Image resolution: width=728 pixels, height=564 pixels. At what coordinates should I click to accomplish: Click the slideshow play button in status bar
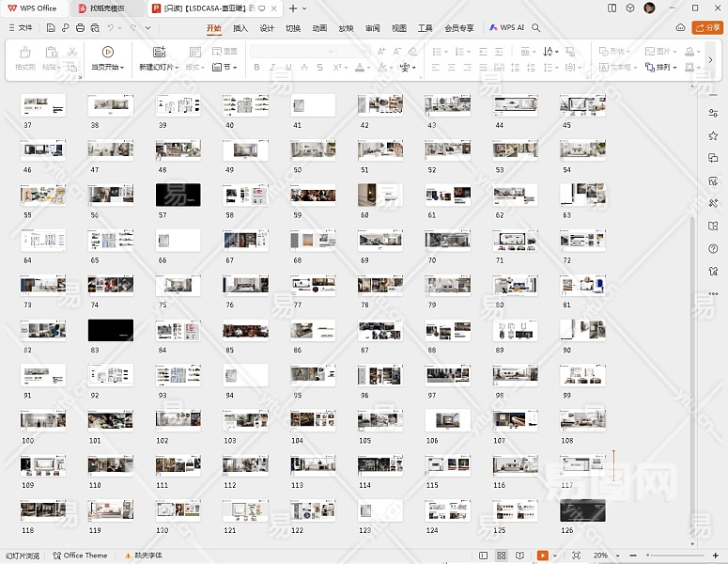pos(542,556)
